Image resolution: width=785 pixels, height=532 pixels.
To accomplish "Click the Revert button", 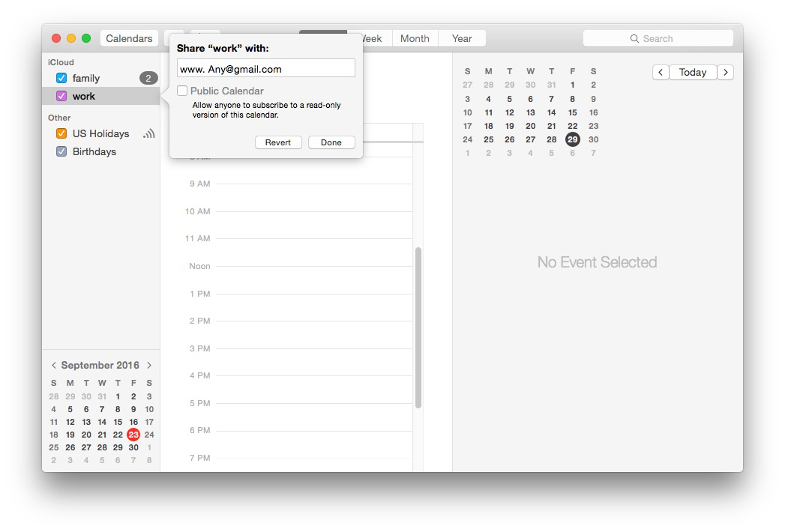I will (278, 142).
